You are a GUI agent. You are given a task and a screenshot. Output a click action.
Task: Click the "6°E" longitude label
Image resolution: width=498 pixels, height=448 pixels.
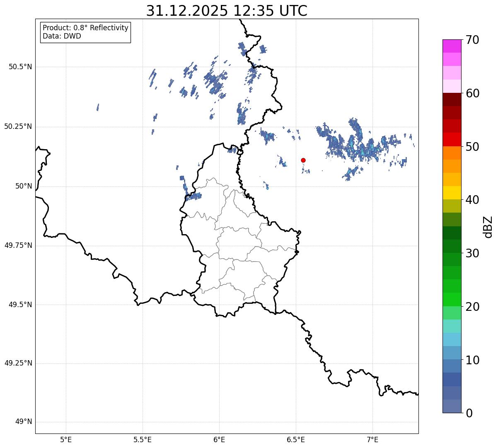pyautogui.click(x=219, y=439)
